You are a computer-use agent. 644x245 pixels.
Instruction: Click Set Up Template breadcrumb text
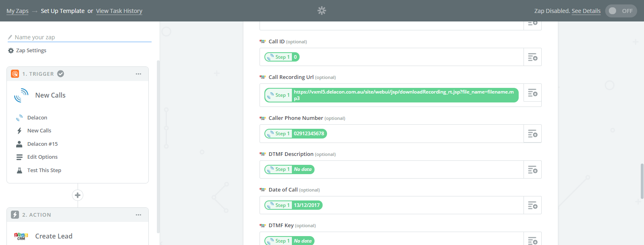63,11
